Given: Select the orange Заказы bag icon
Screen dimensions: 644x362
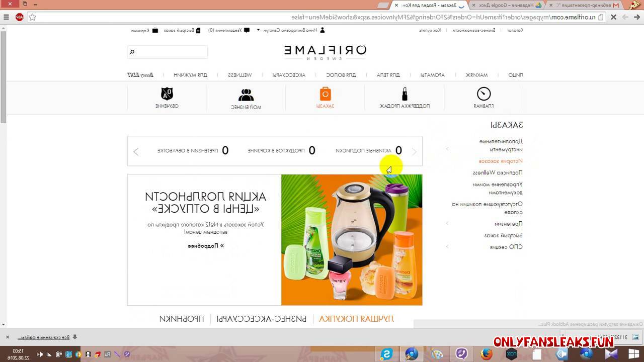Looking at the screenshot, I should 326,94.
